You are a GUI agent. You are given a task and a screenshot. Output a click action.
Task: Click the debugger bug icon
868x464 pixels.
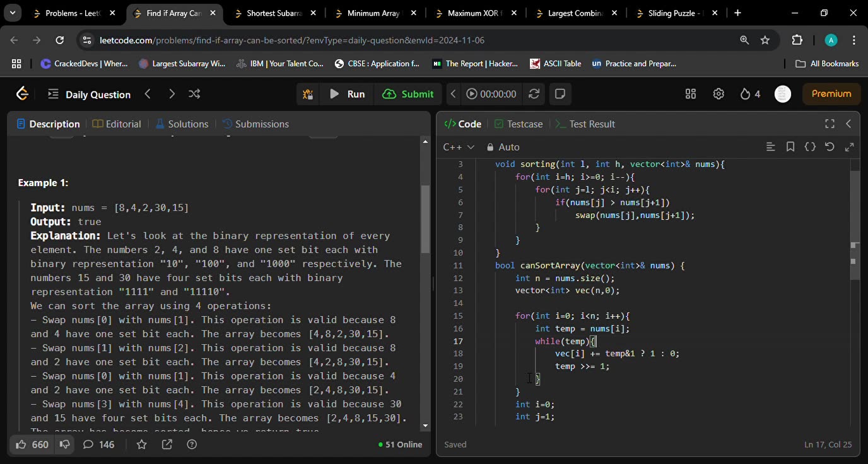pos(308,94)
